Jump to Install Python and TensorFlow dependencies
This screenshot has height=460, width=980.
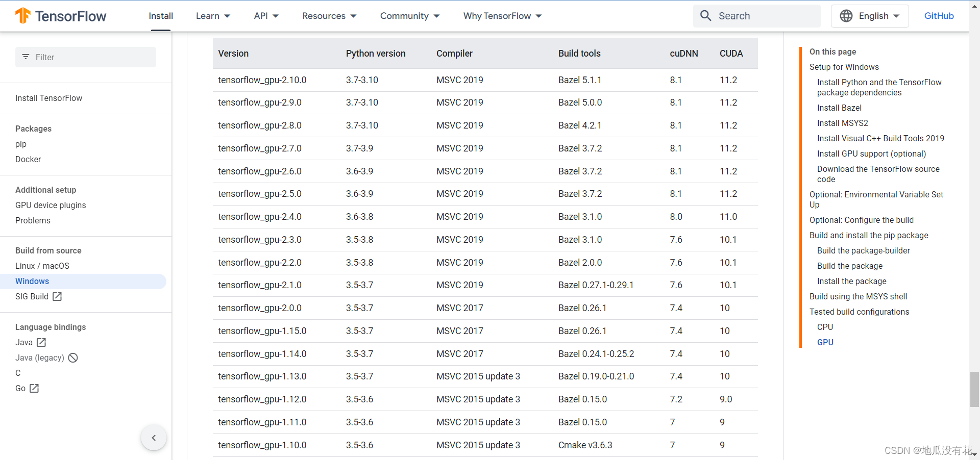click(879, 87)
